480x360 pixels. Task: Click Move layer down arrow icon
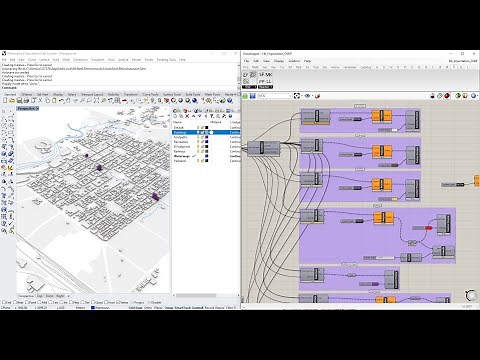tap(199, 116)
